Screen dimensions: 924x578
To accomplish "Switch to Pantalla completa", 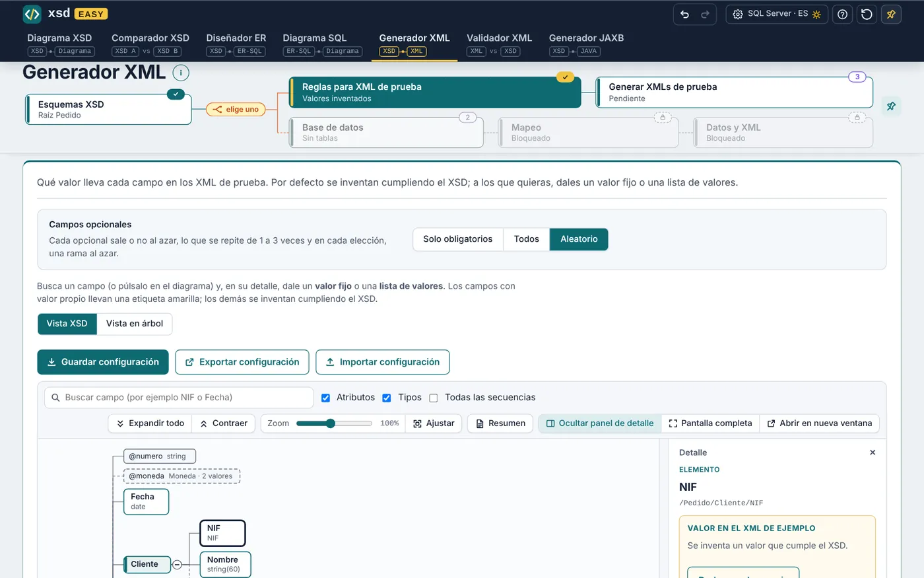I will pos(710,423).
